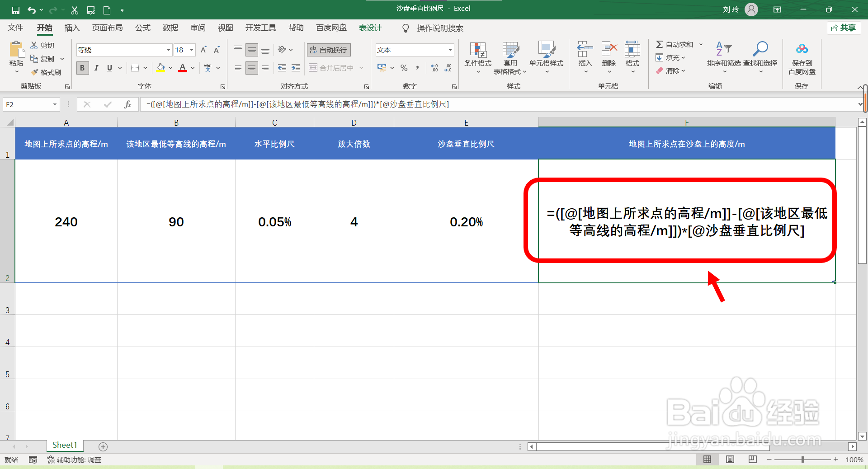This screenshot has width=868, height=469.
Task: Open the number format dropdown
Action: (x=449, y=50)
